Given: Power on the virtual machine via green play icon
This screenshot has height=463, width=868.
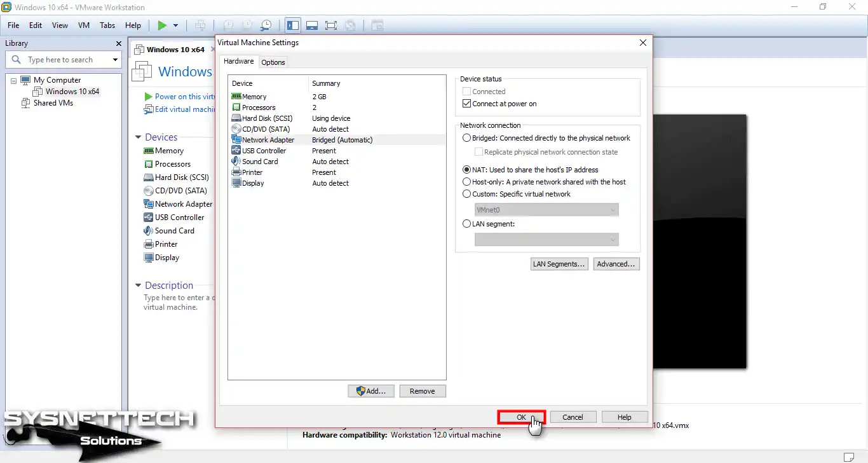Looking at the screenshot, I should 162,25.
